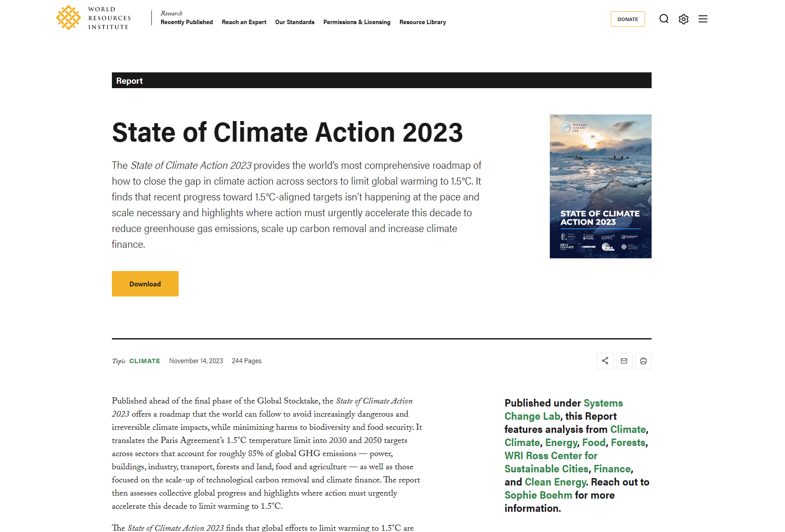Click the DONATE button
Viewport: 785px width, 532px height.
pyautogui.click(x=627, y=19)
